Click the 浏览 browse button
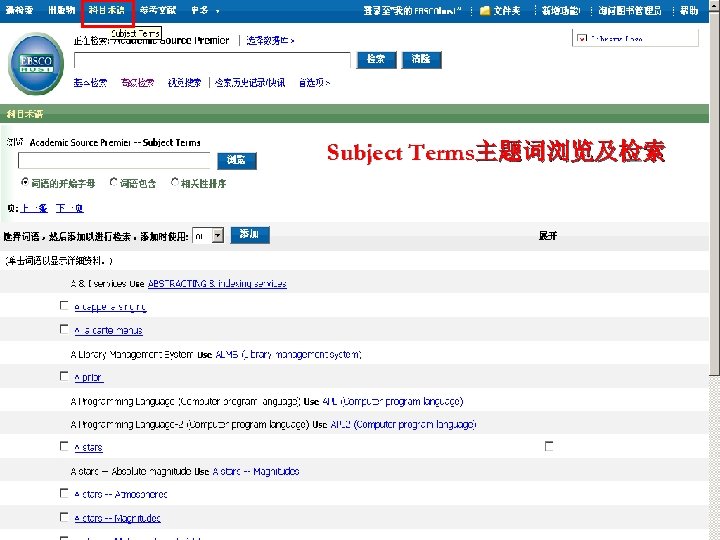 point(236,161)
